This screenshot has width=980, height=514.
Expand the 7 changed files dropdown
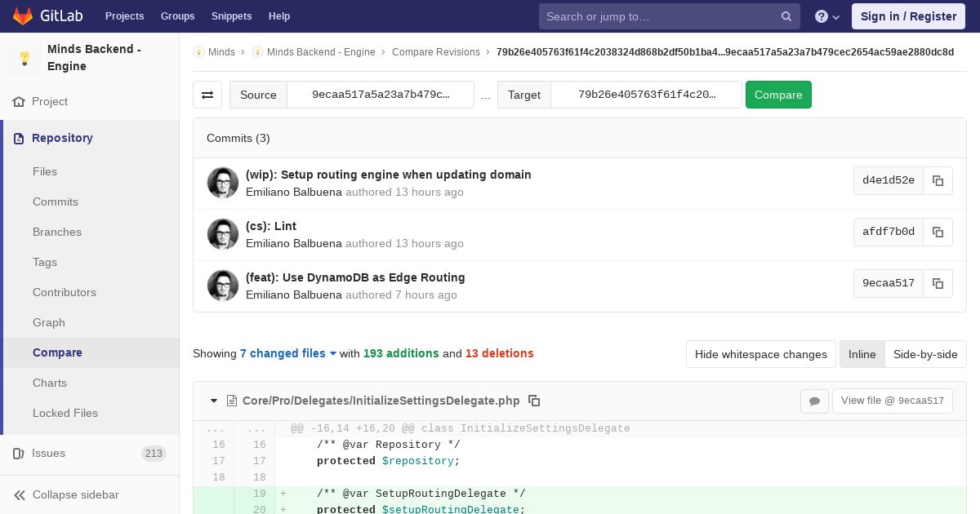[288, 353]
